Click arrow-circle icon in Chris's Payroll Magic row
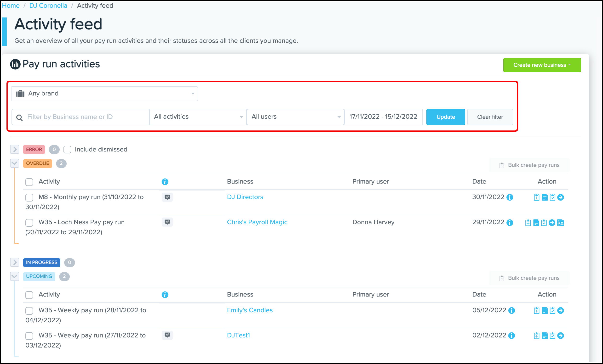This screenshot has height=364, width=603. click(x=551, y=223)
